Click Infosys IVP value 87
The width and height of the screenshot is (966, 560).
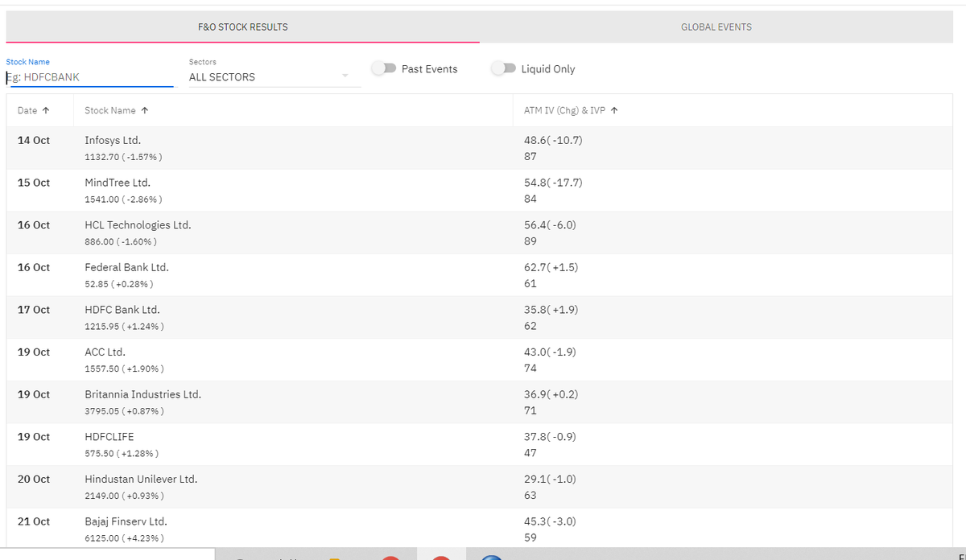(x=530, y=157)
